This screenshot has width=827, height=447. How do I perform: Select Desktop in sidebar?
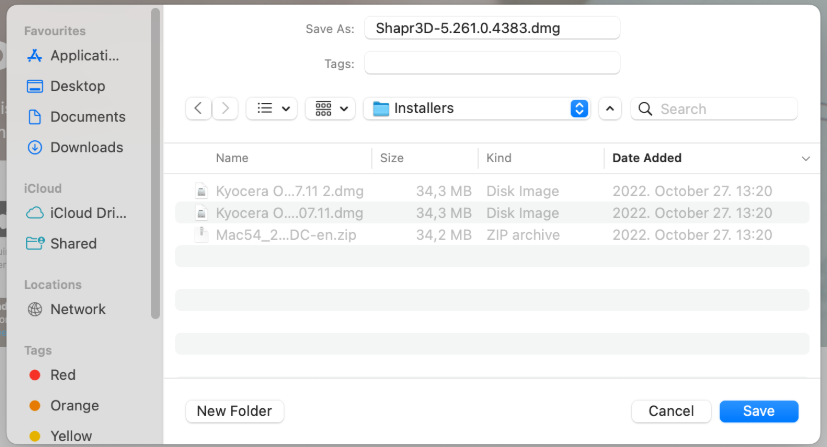tap(78, 86)
